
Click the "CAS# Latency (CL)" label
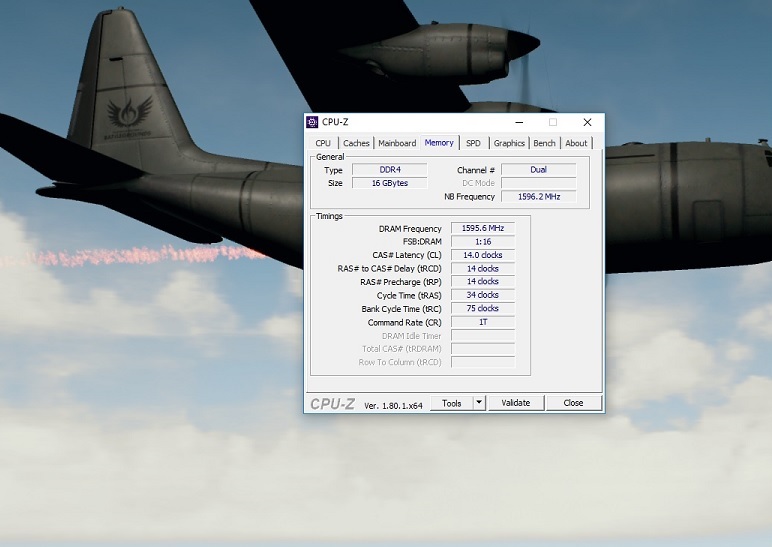point(407,255)
